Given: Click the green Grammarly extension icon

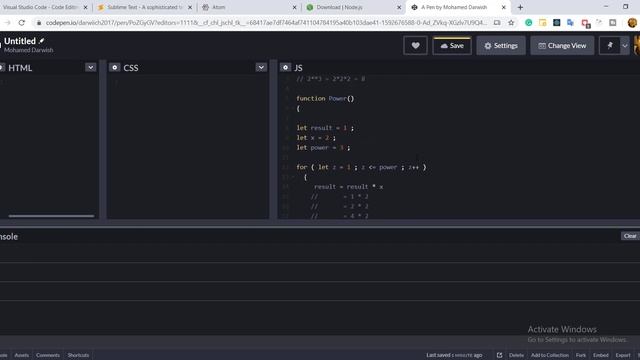Looking at the screenshot, I should (529, 23).
